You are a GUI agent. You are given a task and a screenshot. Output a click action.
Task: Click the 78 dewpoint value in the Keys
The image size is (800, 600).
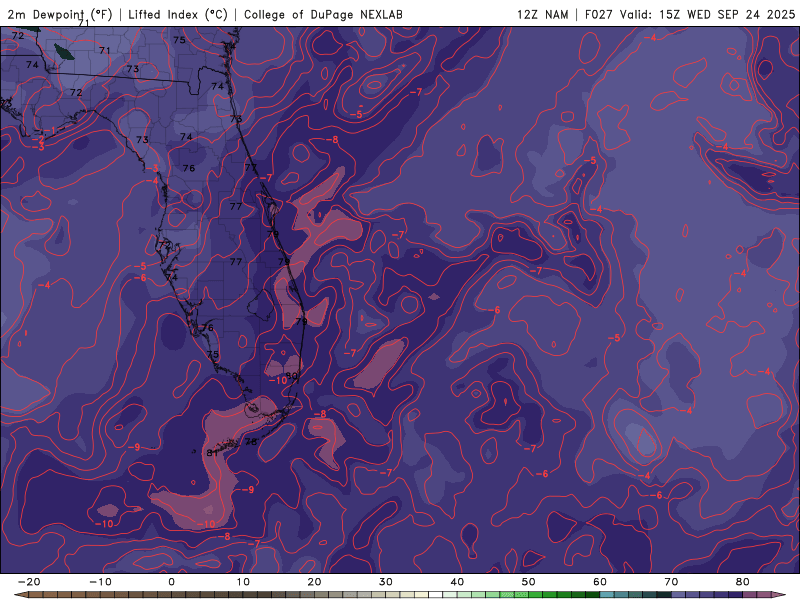coord(251,442)
